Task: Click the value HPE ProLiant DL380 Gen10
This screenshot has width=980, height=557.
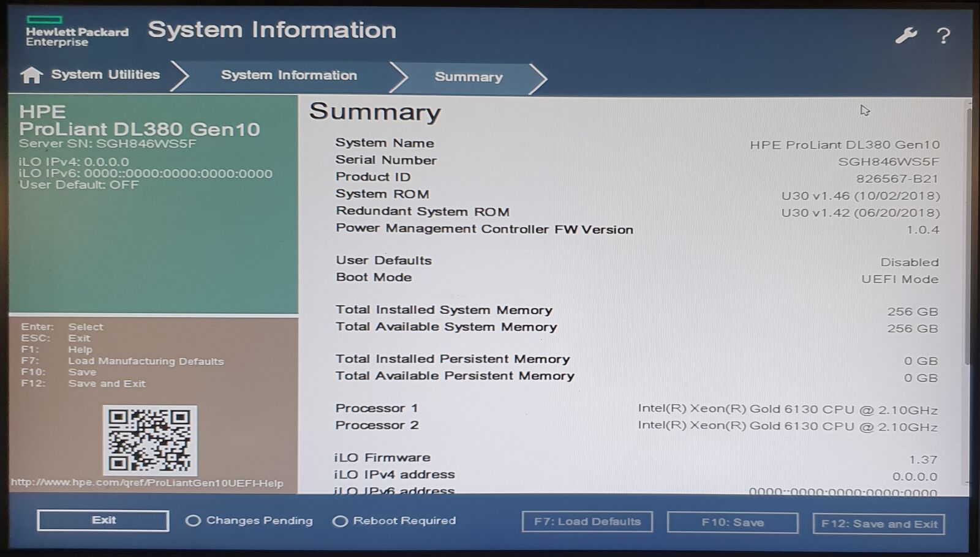Action: (845, 145)
